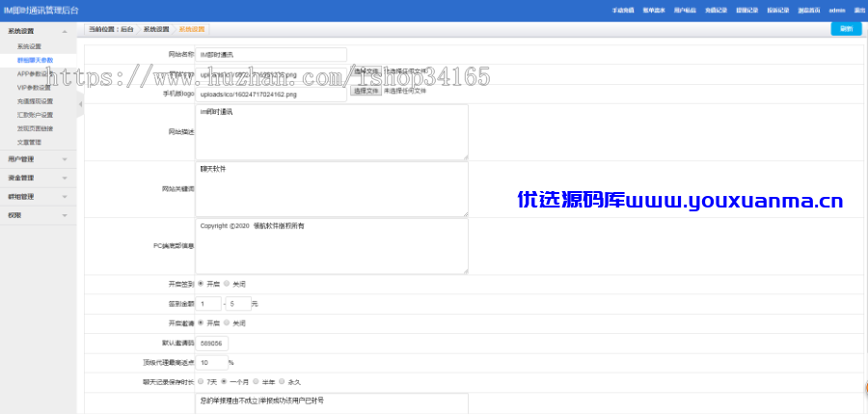Expand the 权限 sidebar group
Image resolution: width=868 pixels, height=415 pixels.
tap(38, 215)
